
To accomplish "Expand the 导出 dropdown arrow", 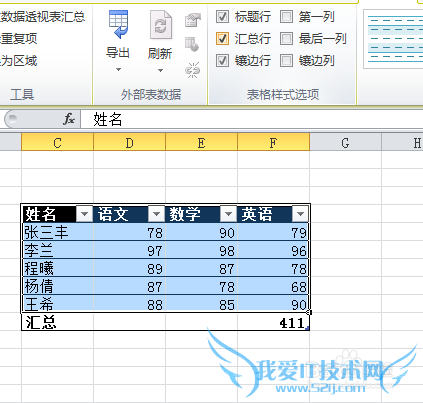I will coord(118,70).
